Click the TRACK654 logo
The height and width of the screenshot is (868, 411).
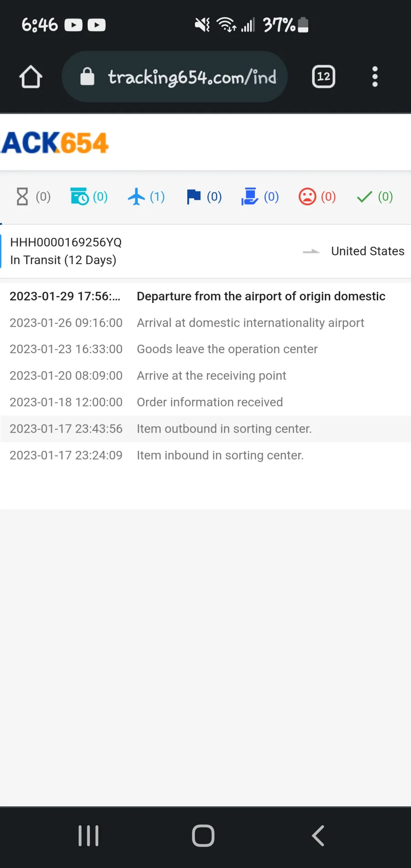tap(54, 143)
